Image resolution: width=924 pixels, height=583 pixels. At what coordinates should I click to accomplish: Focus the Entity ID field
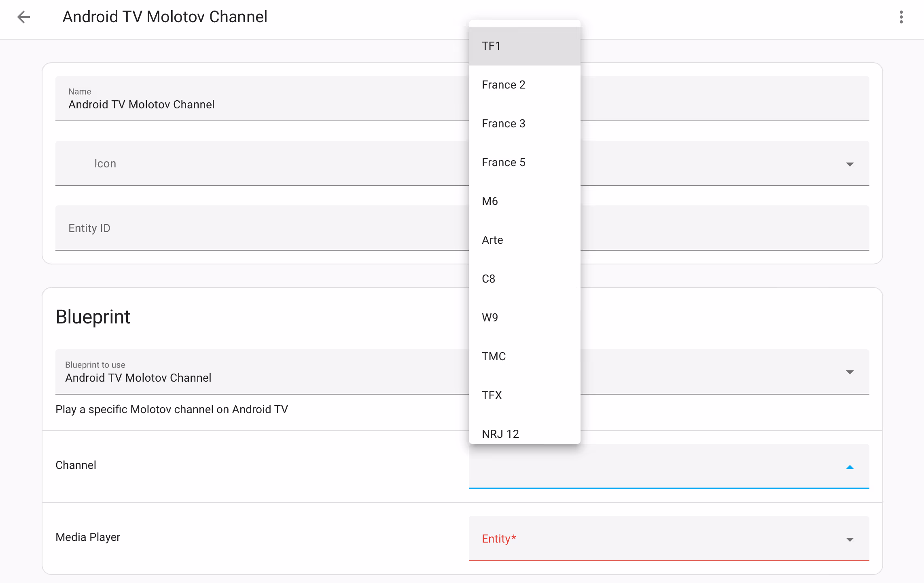tap(462, 228)
